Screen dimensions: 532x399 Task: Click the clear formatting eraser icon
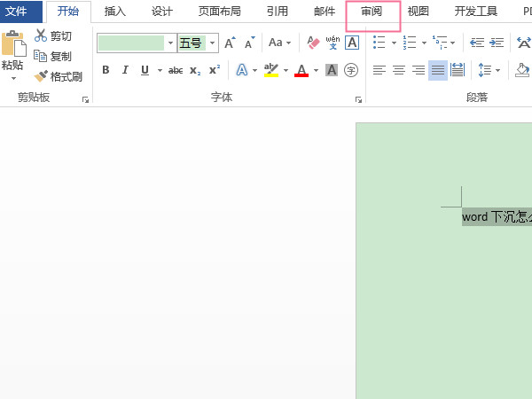(312, 43)
